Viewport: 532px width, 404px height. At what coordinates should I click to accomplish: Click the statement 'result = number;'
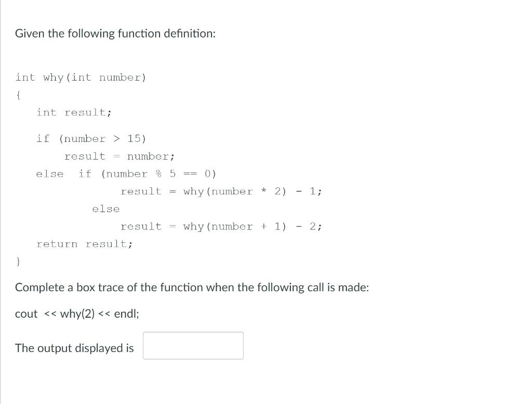(119, 156)
